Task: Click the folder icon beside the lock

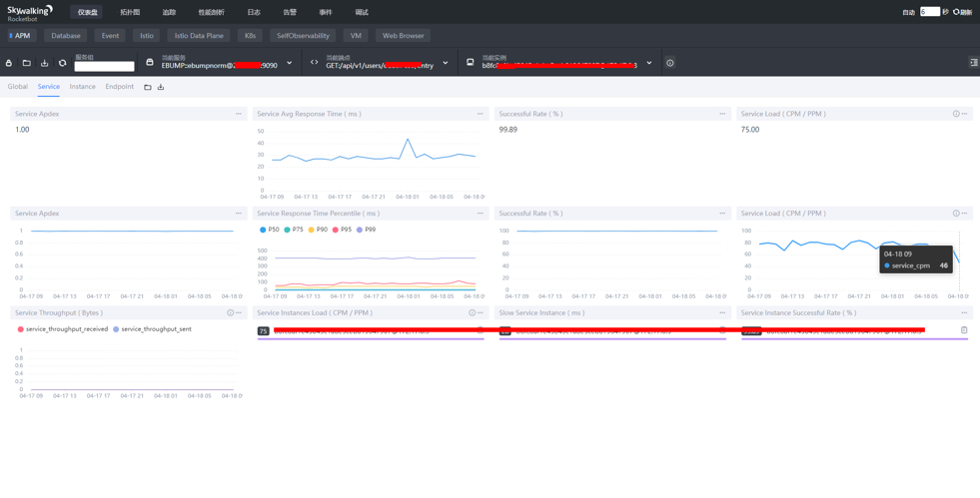Action: coord(27,63)
